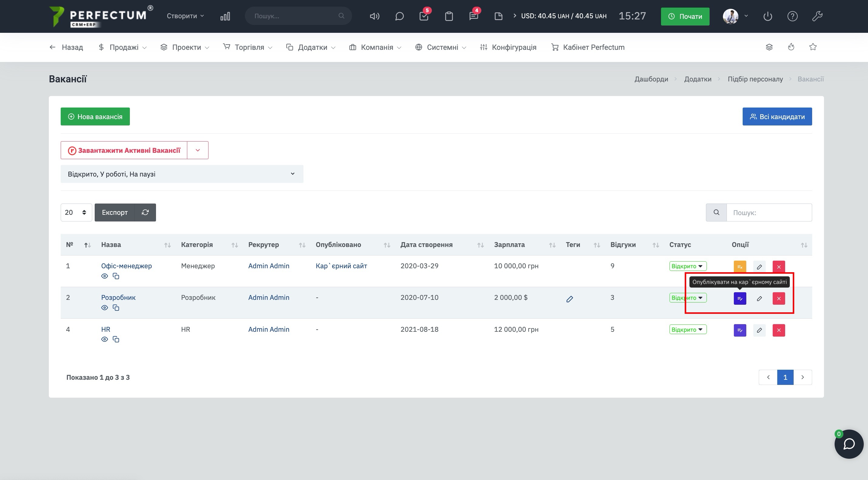Delete the Розробник vacancy
The height and width of the screenshot is (480, 868).
779,298
